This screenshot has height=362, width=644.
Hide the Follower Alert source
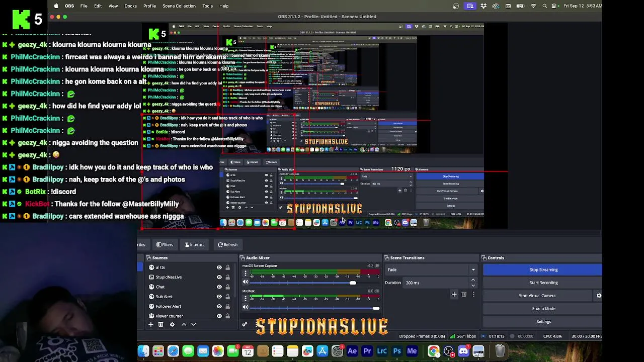pyautogui.click(x=219, y=306)
